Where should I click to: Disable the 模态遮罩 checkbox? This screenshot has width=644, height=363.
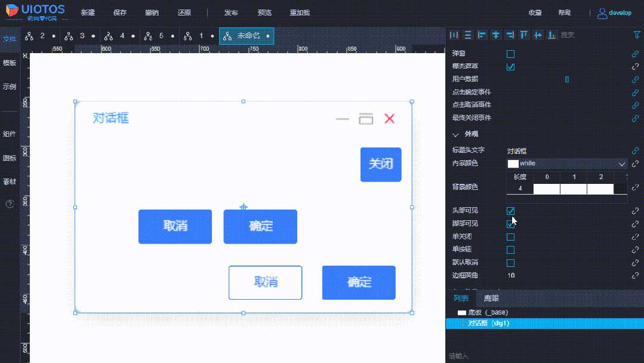[511, 66]
